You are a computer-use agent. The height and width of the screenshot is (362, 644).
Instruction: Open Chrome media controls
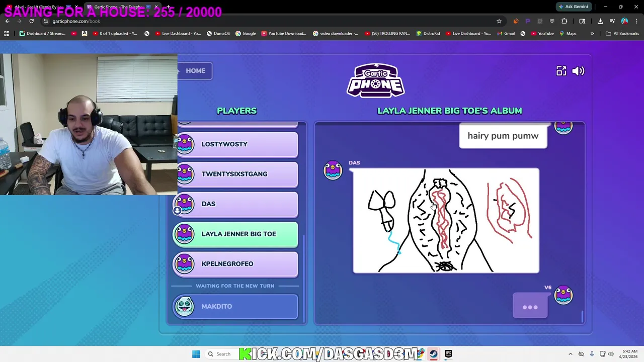coord(612,21)
